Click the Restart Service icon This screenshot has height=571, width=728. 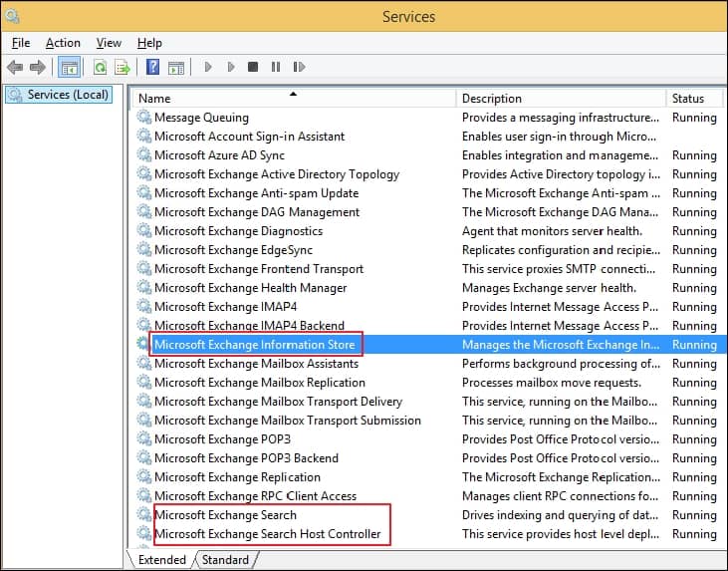click(x=299, y=67)
